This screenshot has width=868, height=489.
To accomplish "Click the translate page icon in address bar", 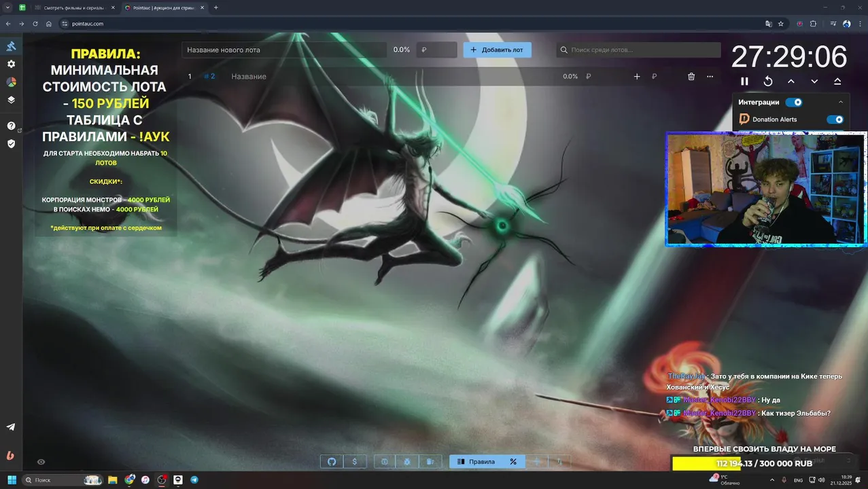I will (x=769, y=24).
